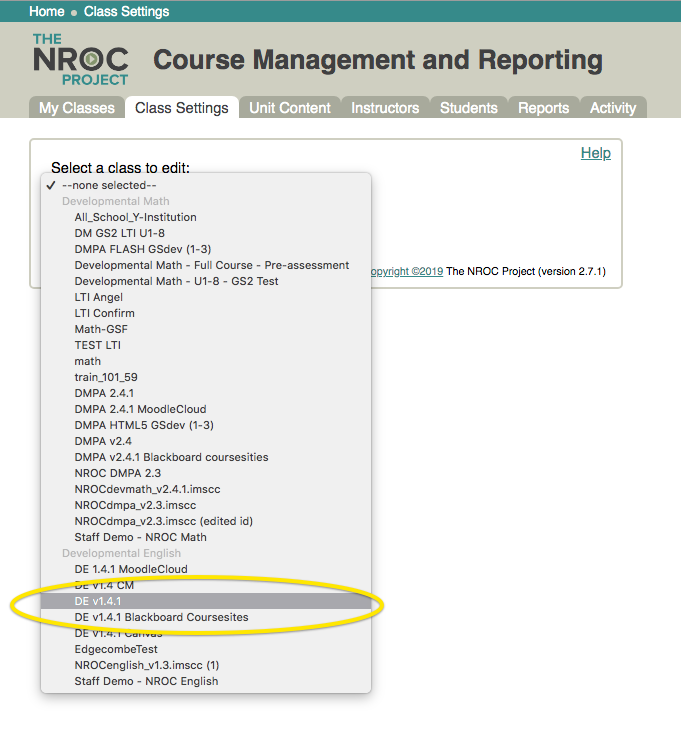Open the My Classes tab
The width and height of the screenshot is (681, 732).
(77, 108)
